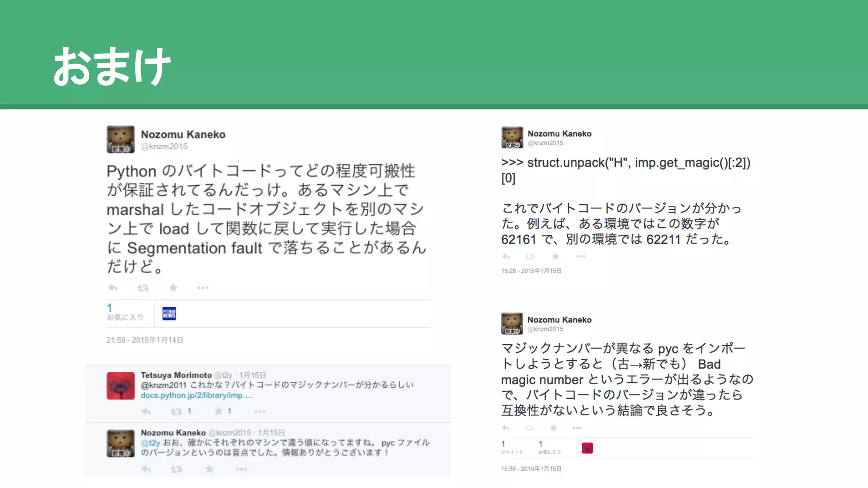Click the 1 リツイート count
Image resolution: width=868 pixels, height=488 pixels.
(512, 447)
